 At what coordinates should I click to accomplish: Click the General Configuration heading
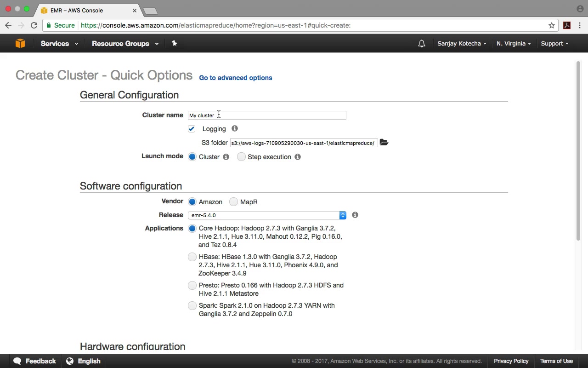(x=129, y=95)
